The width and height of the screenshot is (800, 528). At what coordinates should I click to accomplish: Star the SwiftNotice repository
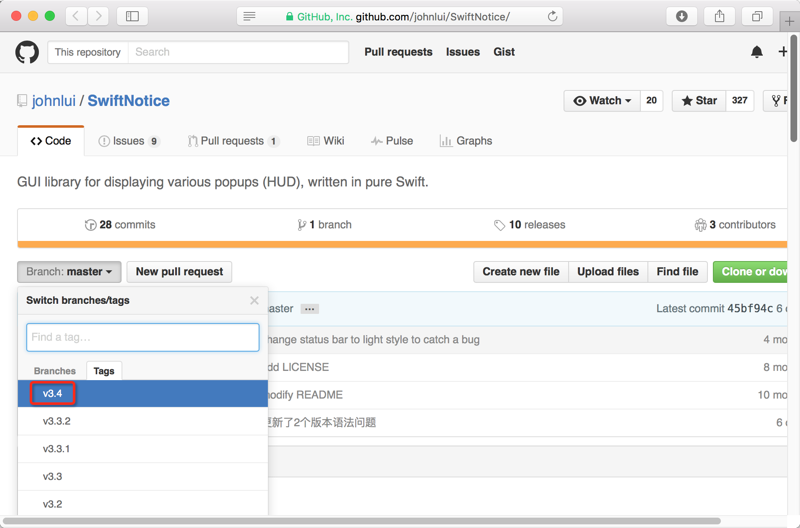pyautogui.click(x=699, y=101)
